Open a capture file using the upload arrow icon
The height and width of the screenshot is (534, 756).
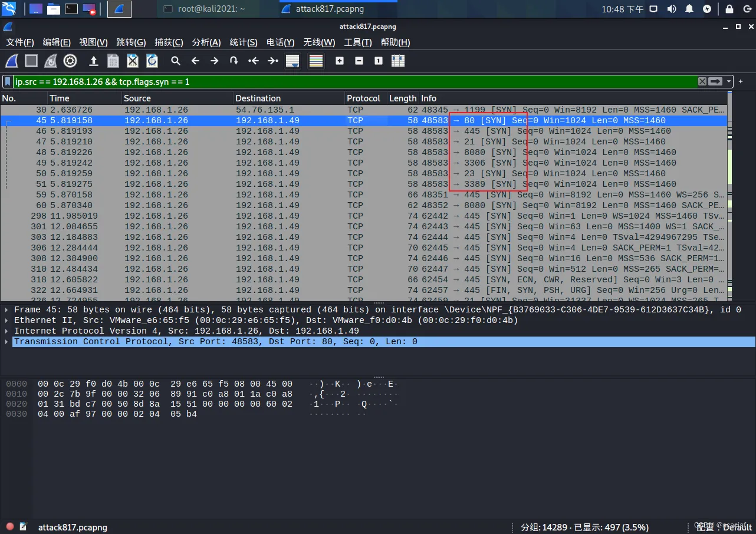tap(93, 61)
